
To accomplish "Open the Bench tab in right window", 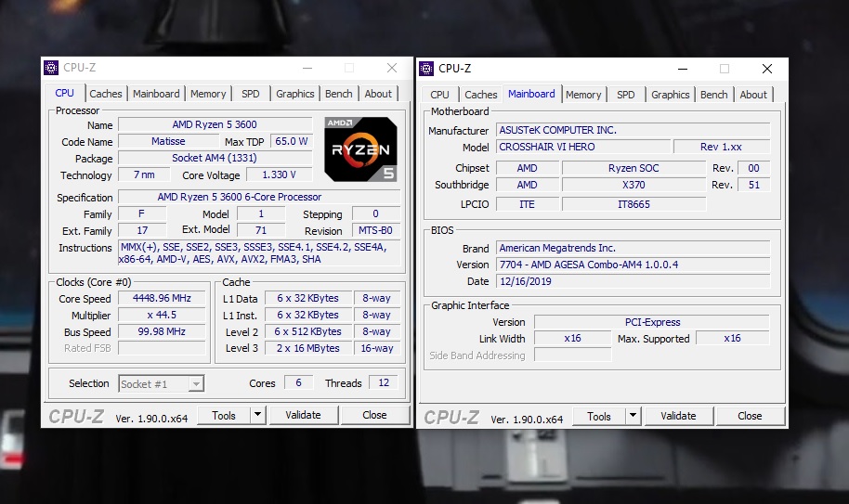I will (x=713, y=95).
